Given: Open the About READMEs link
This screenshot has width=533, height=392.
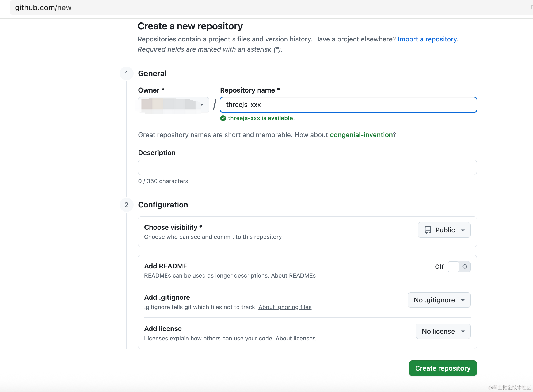Looking at the screenshot, I should [293, 276].
